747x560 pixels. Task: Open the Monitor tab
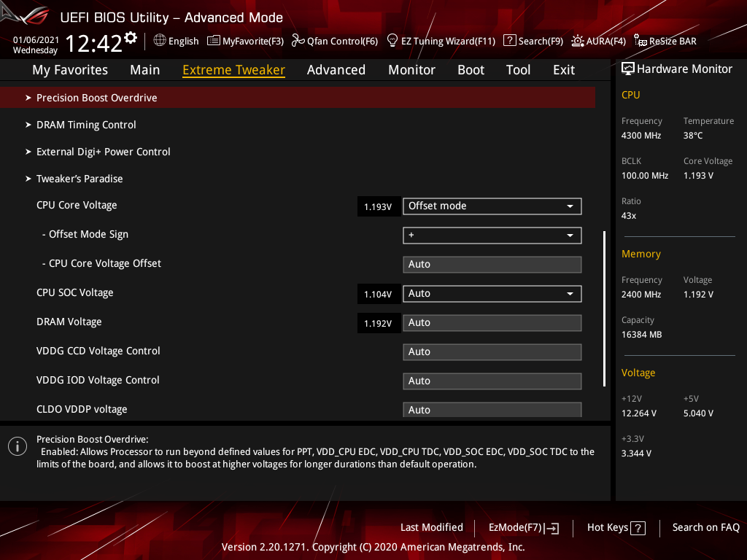pyautogui.click(x=411, y=70)
